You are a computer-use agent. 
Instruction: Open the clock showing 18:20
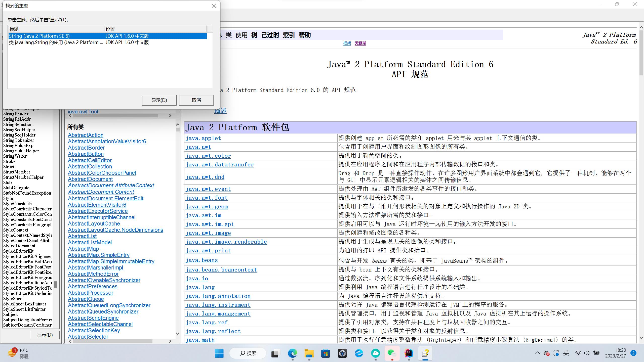pos(616,353)
